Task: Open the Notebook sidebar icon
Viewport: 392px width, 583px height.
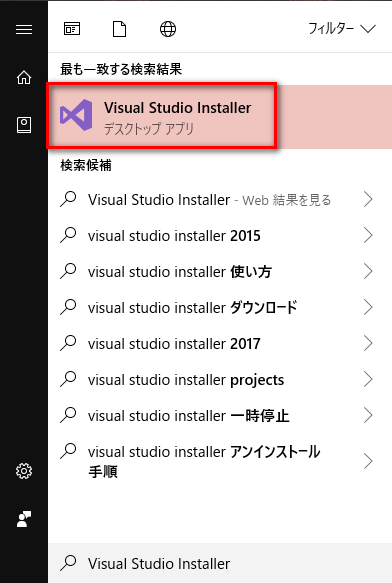Action: coord(24,125)
